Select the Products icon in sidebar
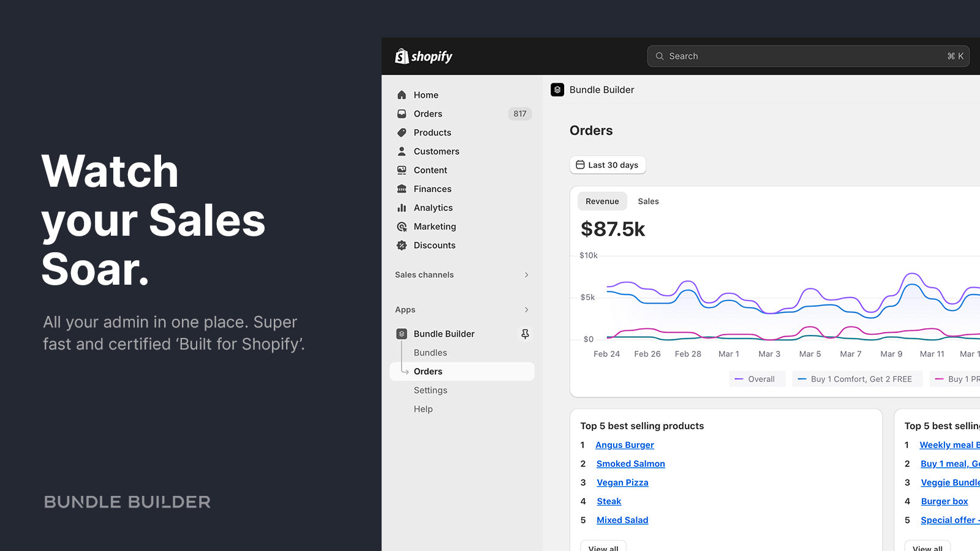This screenshot has width=980, height=551. coord(402,132)
